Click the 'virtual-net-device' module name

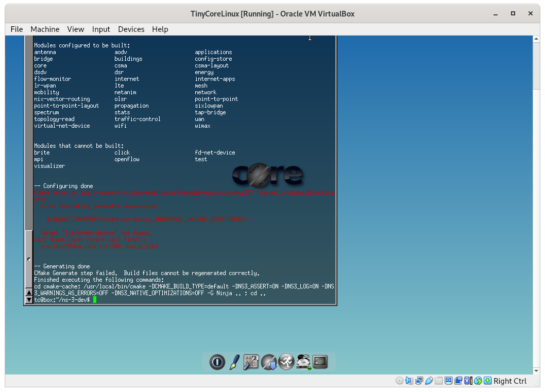(62, 126)
